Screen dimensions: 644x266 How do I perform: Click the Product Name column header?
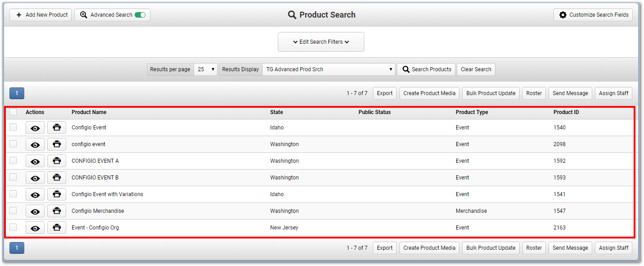(89, 112)
